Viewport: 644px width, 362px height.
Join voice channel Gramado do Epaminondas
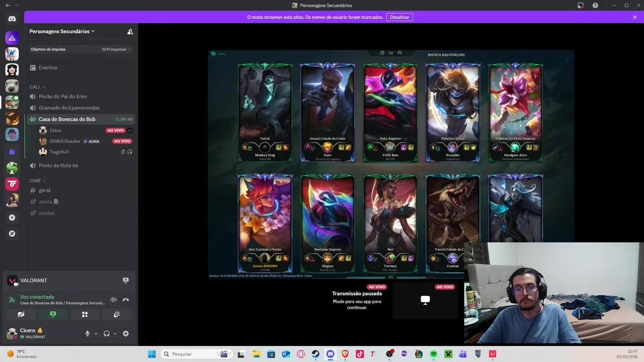click(81, 108)
